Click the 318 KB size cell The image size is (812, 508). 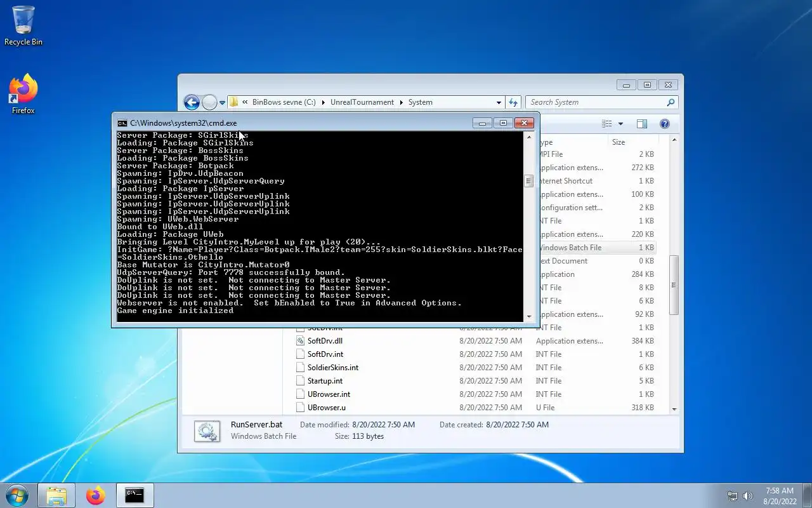[643, 408]
